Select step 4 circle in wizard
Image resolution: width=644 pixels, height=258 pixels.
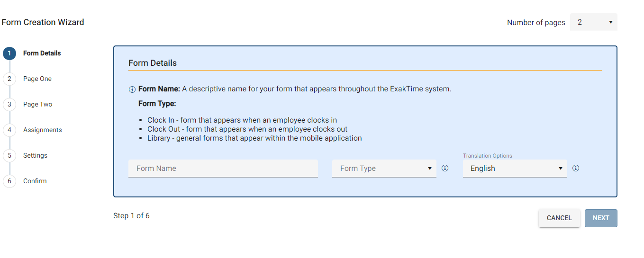pos(9,130)
